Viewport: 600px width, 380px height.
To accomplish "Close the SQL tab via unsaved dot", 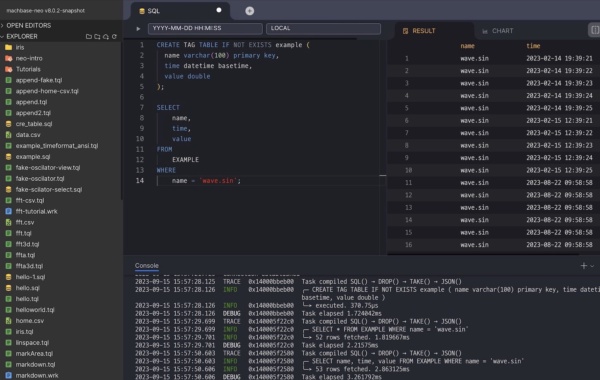I will tap(219, 10).
